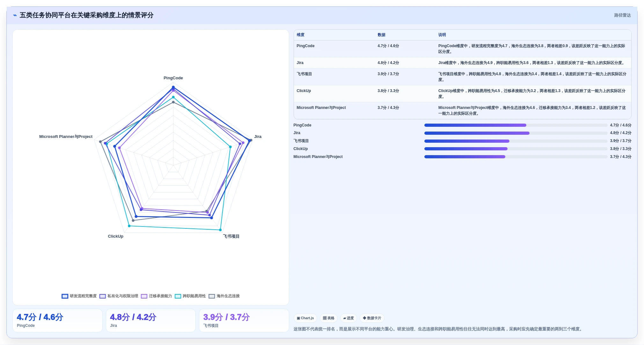The width and height of the screenshot is (644, 345).
Task: Click the ClickUp description cell text
Action: (531, 94)
